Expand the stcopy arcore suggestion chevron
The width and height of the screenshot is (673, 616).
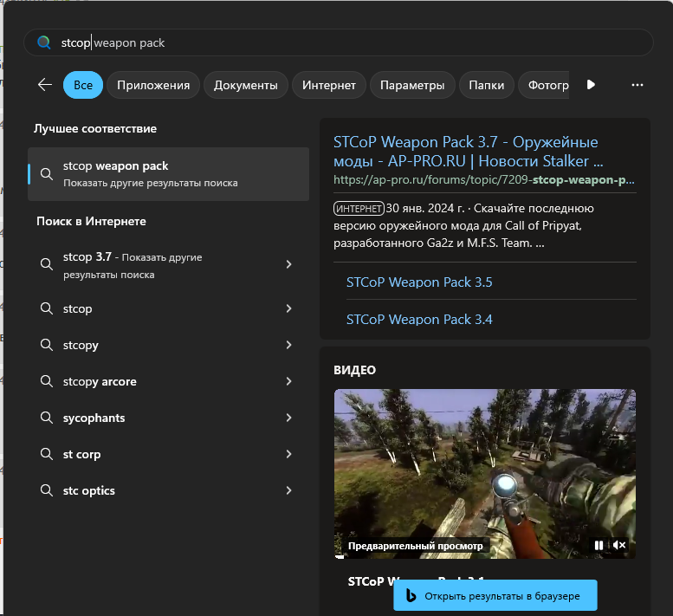288,381
